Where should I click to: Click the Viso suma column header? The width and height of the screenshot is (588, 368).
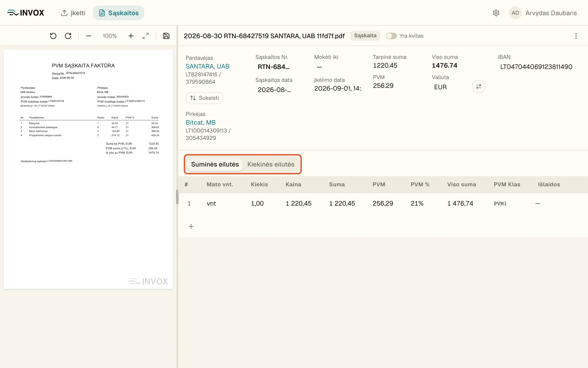(461, 184)
